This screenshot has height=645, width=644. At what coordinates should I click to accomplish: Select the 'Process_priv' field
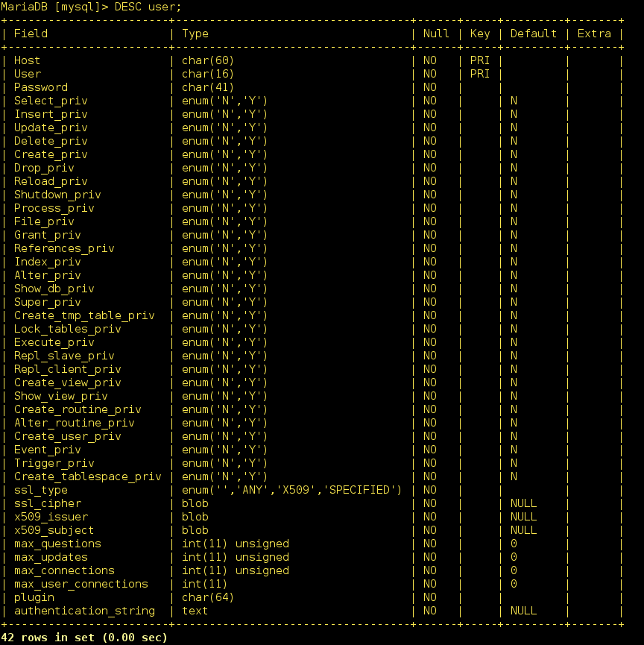[x=54, y=208]
